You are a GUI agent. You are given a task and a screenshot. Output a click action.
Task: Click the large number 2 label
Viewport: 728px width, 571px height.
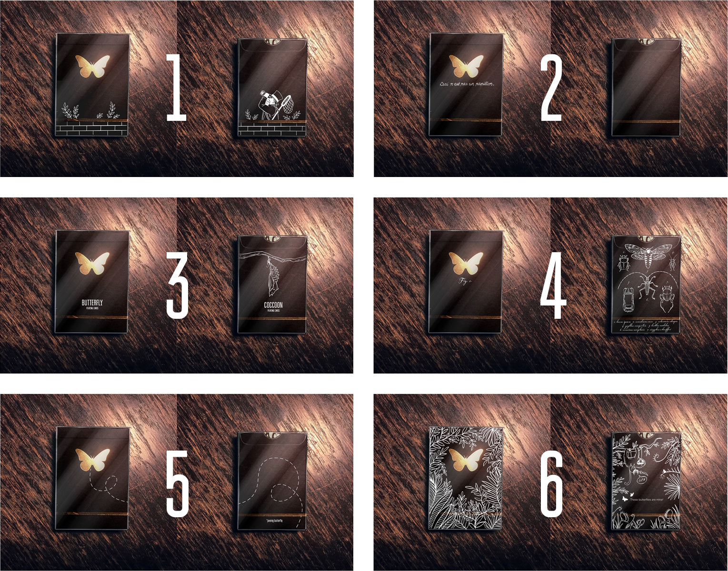pyautogui.click(x=551, y=87)
